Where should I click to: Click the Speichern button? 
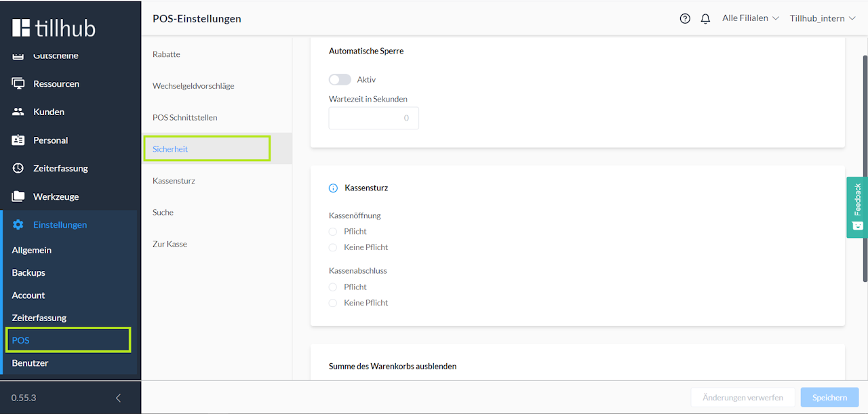pos(829,398)
